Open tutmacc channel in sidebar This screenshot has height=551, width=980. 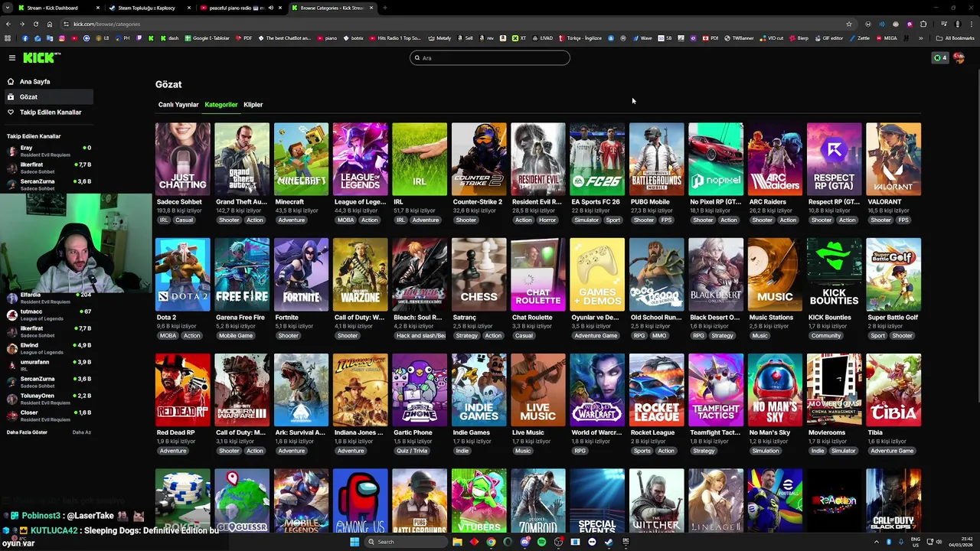tap(47, 315)
